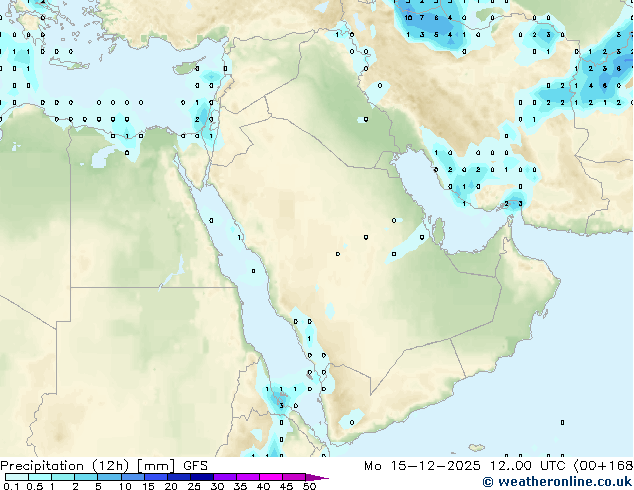This screenshot has height=490, width=634.
Task: Click legend label '50'
Action: click(x=310, y=486)
